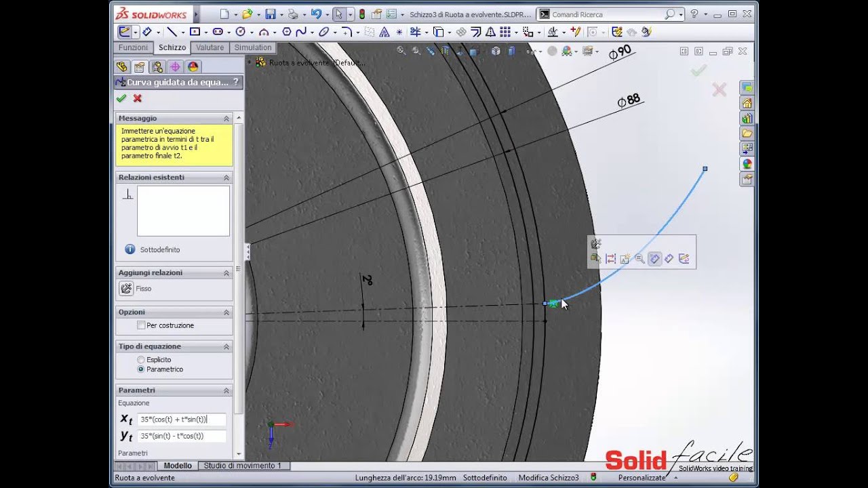
Task: Open the DimXpertManager panel icon
Action: pos(175,66)
